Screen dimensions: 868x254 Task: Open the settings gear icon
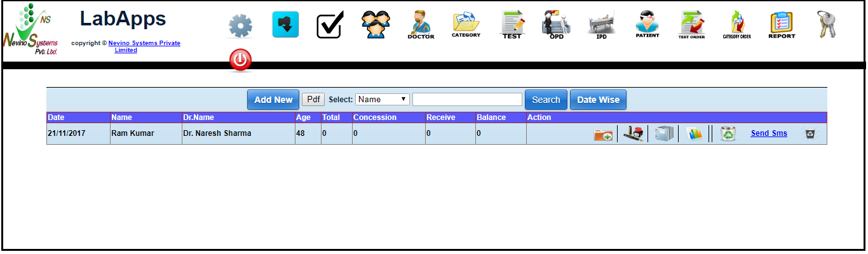tap(240, 26)
